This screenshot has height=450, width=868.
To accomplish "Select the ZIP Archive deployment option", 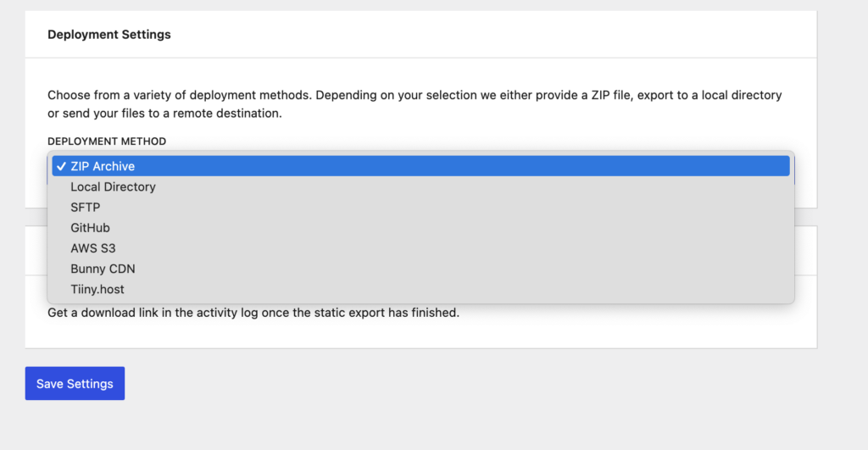I will pos(420,166).
